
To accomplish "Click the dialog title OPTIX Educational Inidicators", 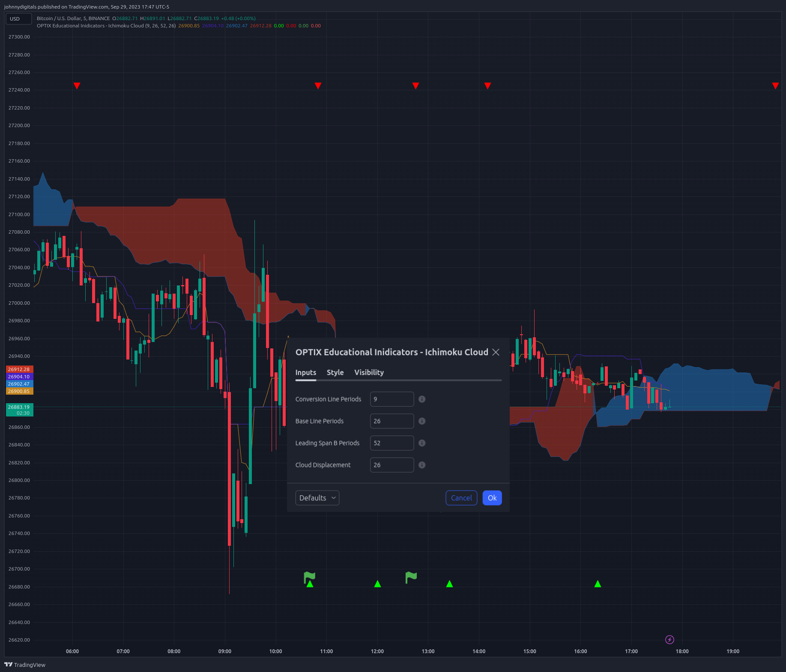I will (392, 352).
